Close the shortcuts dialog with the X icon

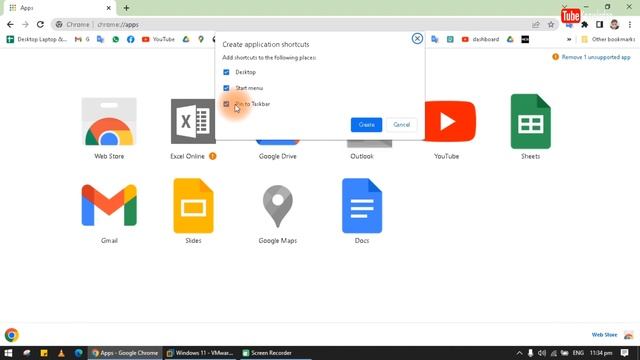click(417, 38)
